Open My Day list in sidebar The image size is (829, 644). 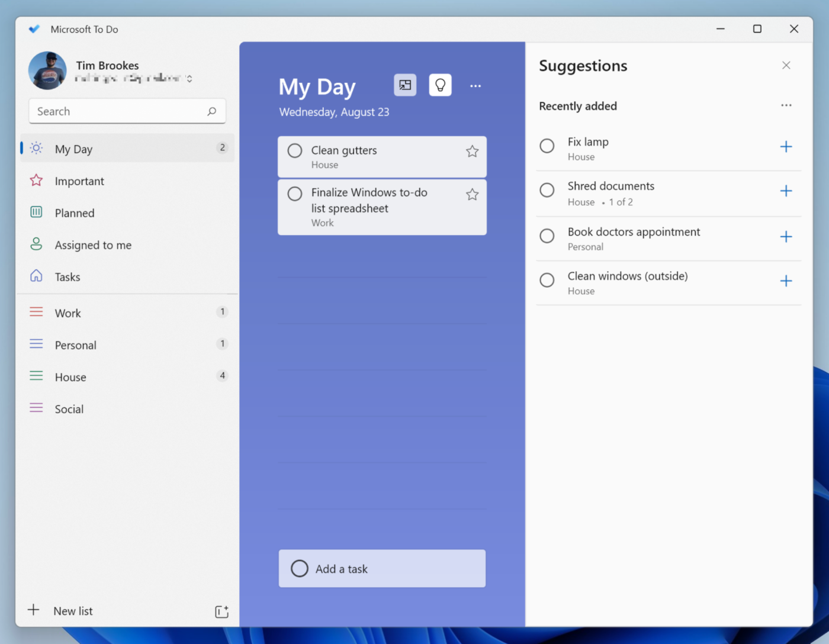[x=127, y=149]
